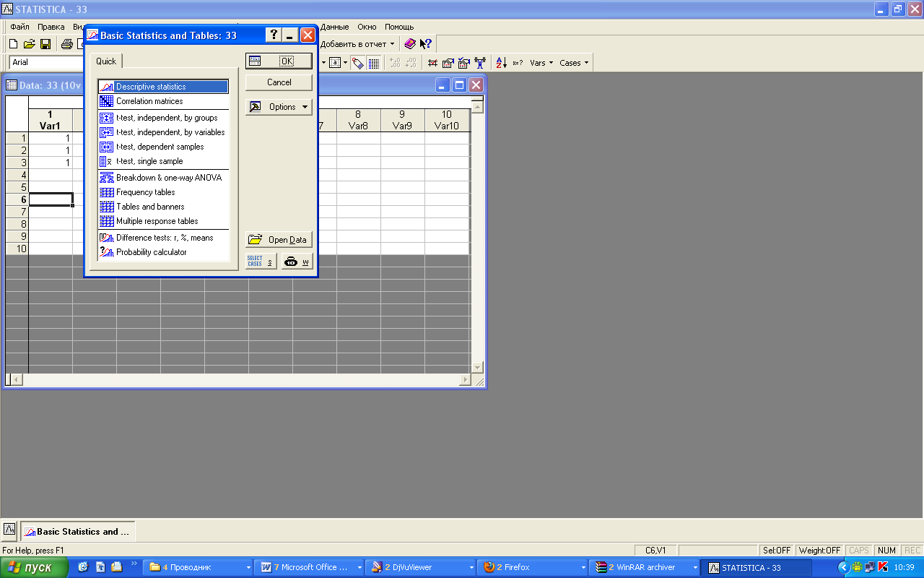Image resolution: width=924 pixels, height=578 pixels.
Task: Open the Vars dropdown menu
Action: pos(541,63)
